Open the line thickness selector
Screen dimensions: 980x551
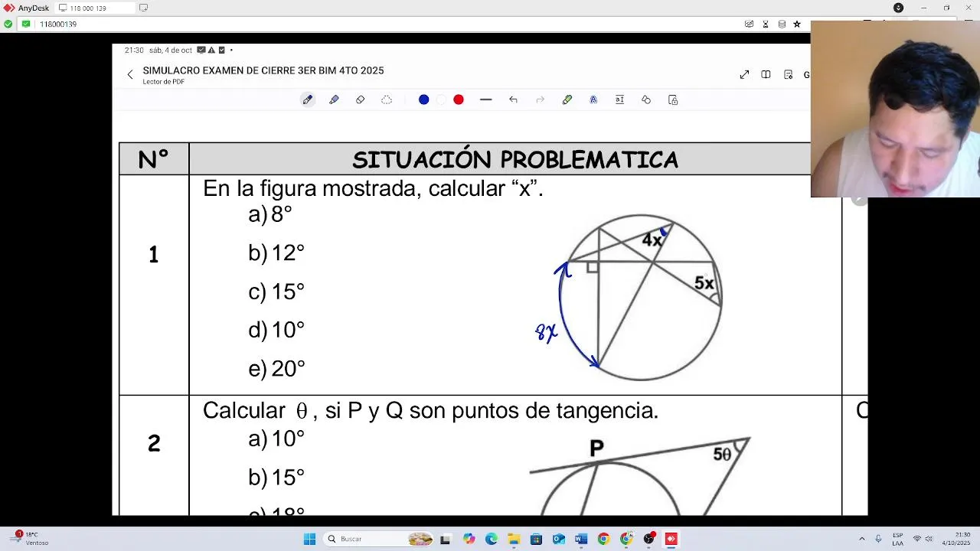(x=485, y=99)
